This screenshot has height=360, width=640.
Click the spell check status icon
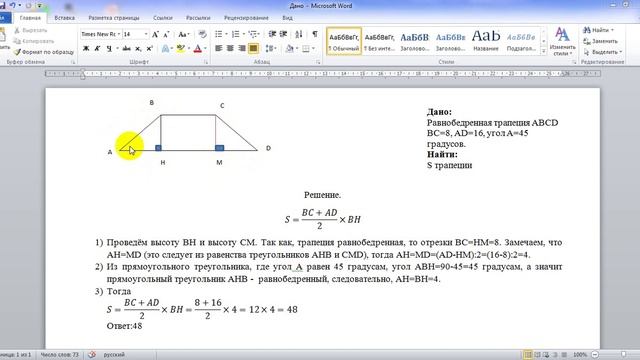tap(92, 355)
